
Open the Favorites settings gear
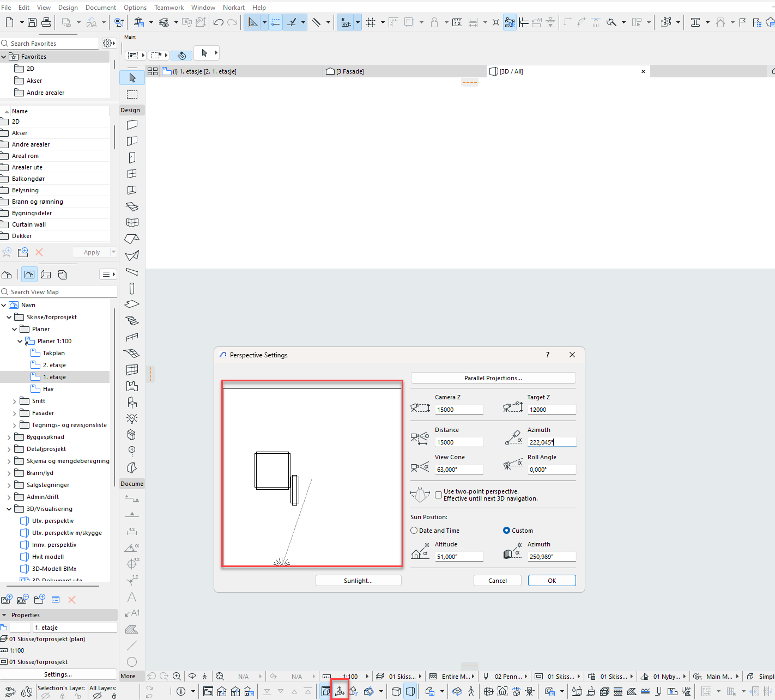pos(107,43)
